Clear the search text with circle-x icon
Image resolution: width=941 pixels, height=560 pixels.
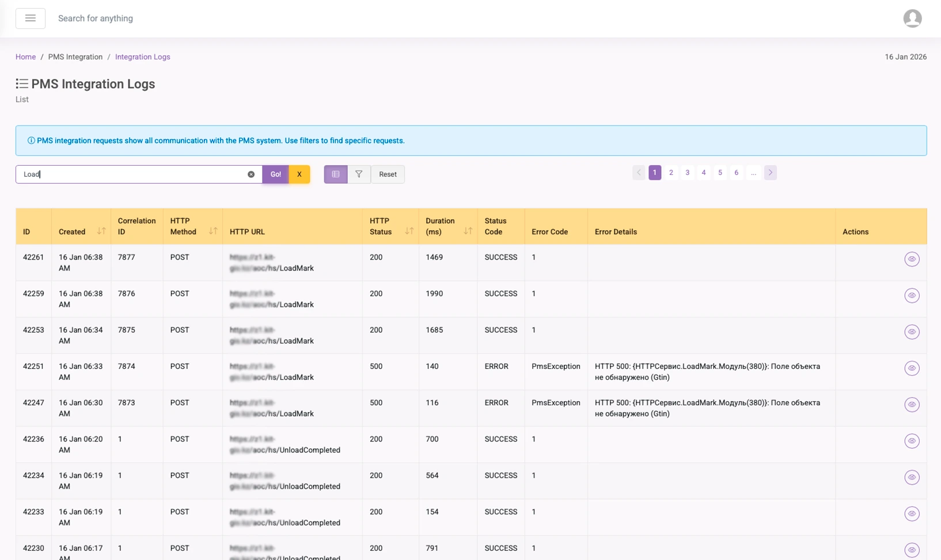point(251,174)
